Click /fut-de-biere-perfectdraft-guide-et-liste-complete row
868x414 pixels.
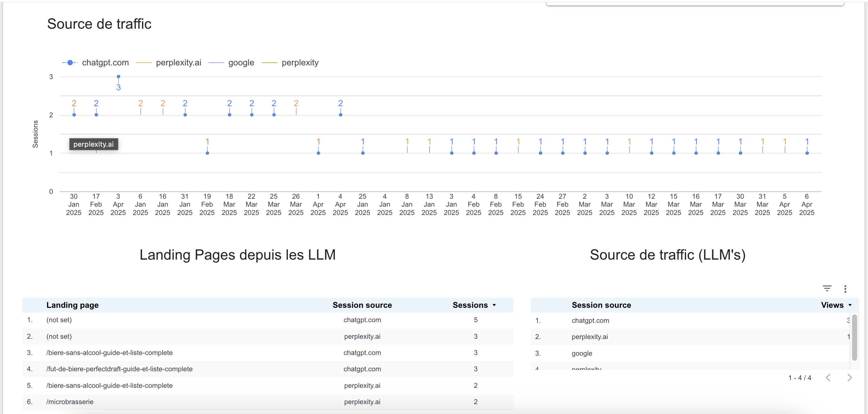120,369
